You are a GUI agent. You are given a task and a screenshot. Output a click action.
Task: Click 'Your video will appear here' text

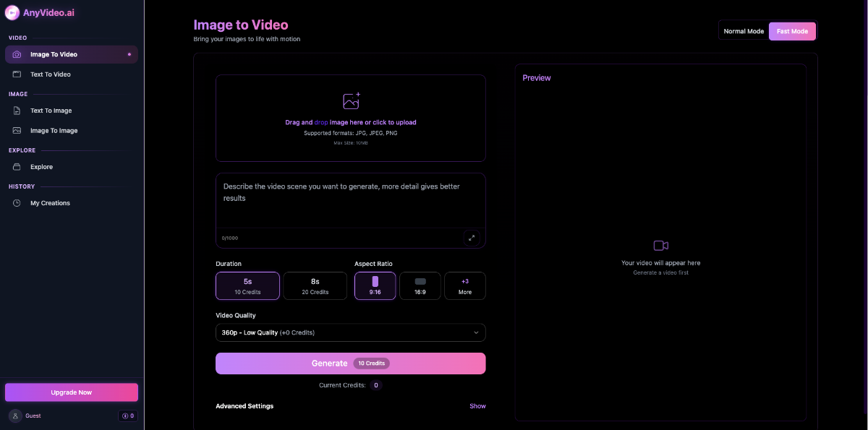660,263
